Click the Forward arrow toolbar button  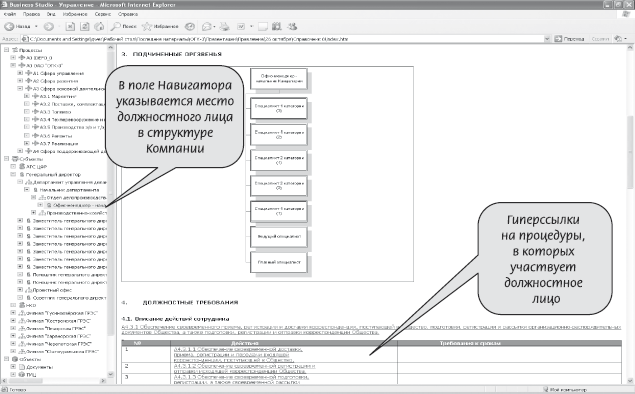click(x=49, y=26)
